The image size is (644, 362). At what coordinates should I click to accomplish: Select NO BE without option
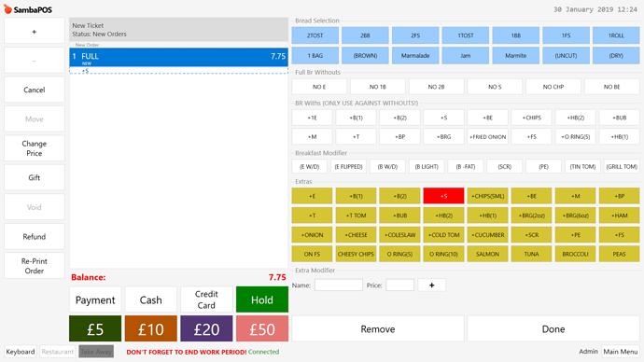[x=612, y=87]
